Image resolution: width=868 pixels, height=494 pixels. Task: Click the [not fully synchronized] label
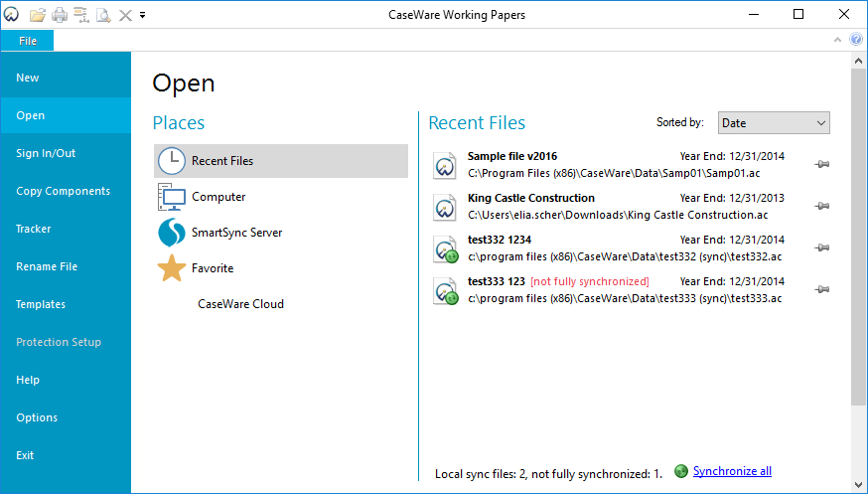[590, 281]
